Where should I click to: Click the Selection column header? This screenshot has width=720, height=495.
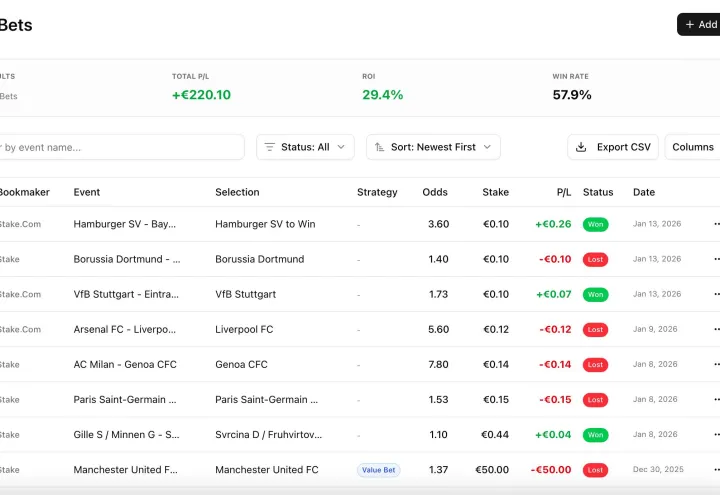[x=237, y=192]
